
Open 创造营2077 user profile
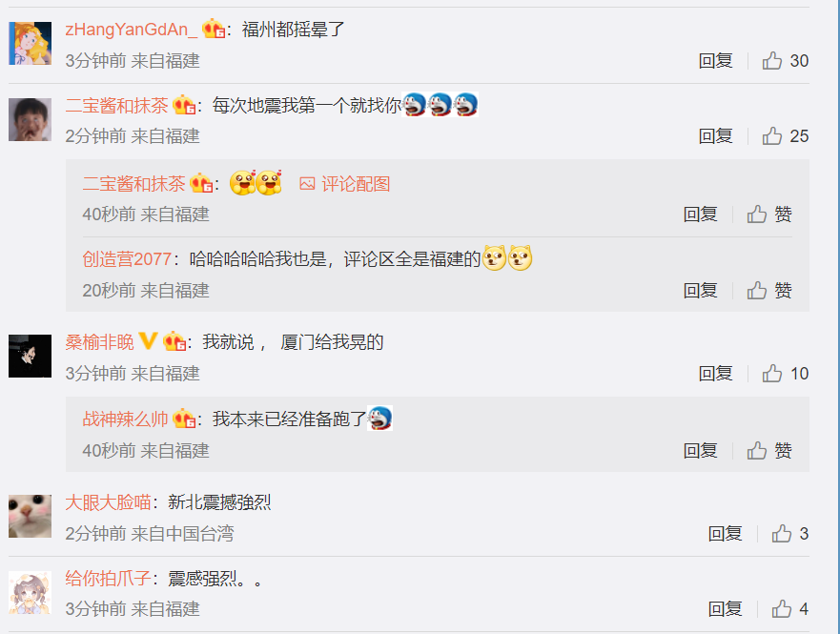pyautogui.click(x=127, y=259)
